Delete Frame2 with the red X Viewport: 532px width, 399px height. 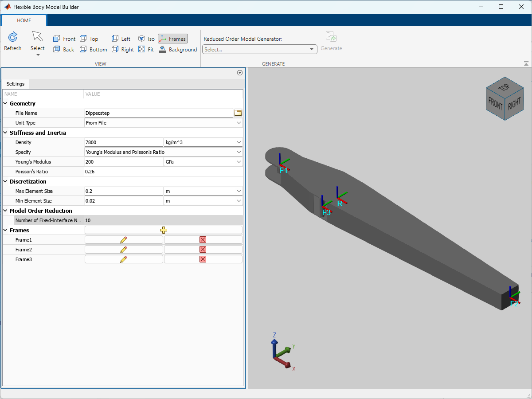203,249
